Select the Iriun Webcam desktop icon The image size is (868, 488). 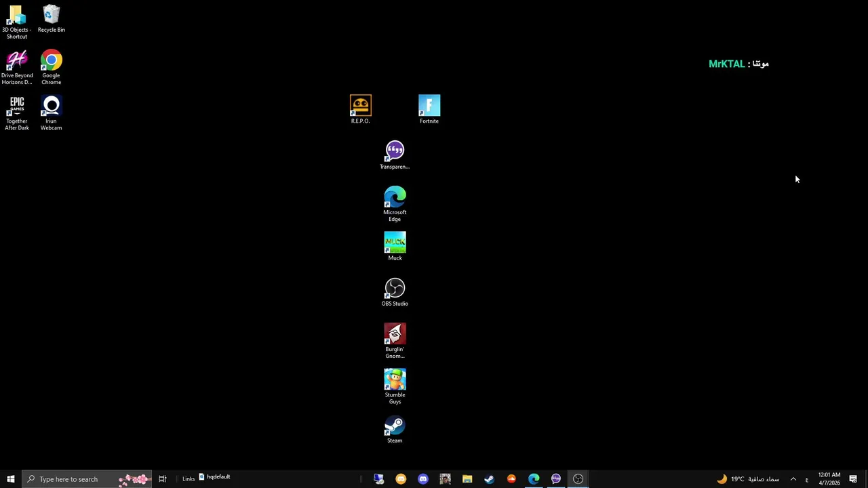(x=51, y=113)
